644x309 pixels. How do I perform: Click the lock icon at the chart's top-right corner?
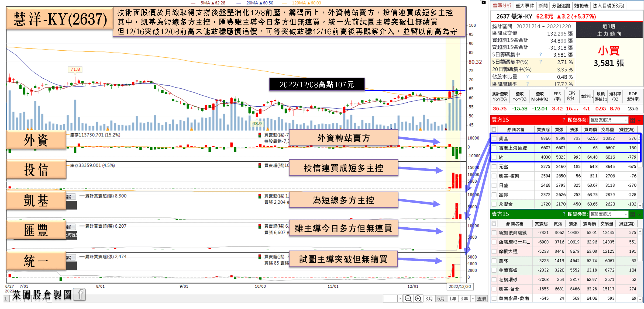point(483,2)
